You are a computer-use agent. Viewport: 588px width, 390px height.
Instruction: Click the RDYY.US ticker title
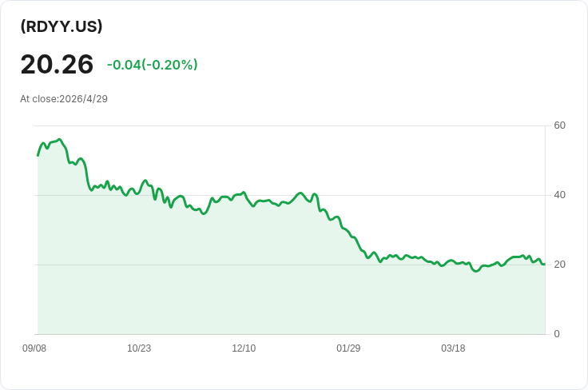[62, 26]
